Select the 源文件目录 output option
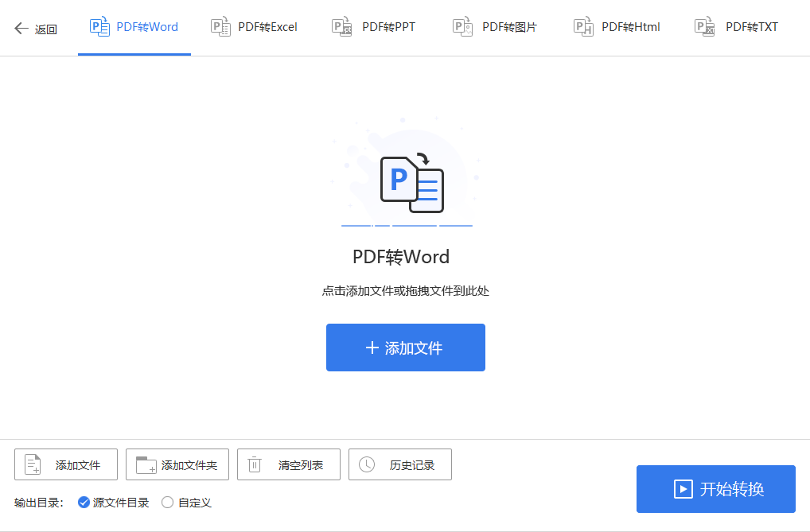 [x=113, y=503]
